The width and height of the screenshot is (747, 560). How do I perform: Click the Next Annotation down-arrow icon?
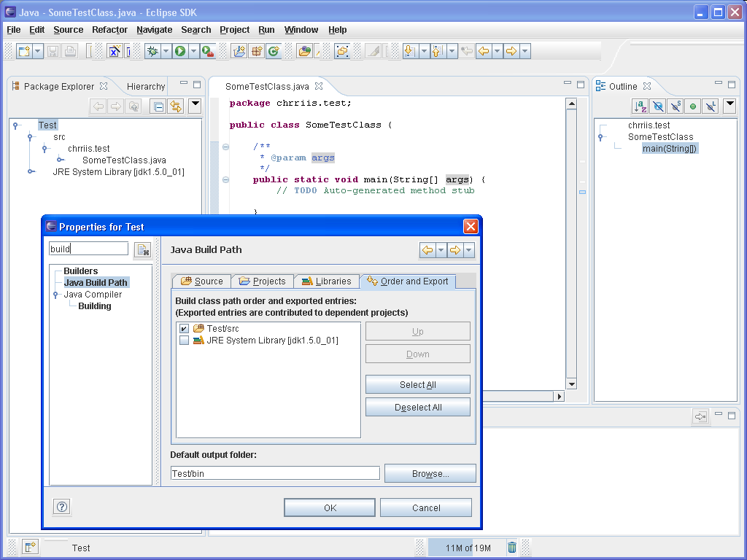click(x=410, y=51)
